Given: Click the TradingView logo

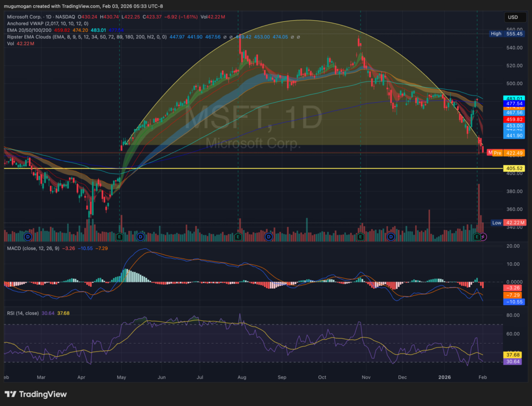Looking at the screenshot, I should pos(36,395).
